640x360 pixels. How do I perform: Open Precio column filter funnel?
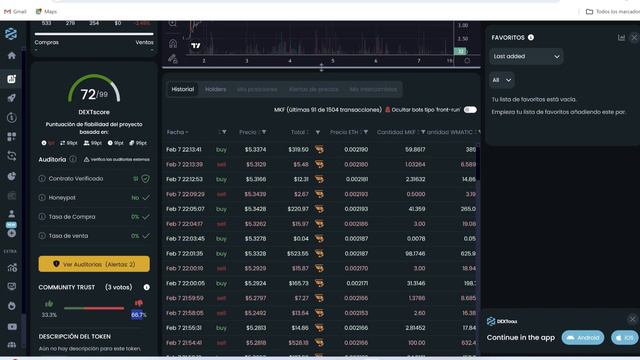pyautogui.click(x=264, y=132)
